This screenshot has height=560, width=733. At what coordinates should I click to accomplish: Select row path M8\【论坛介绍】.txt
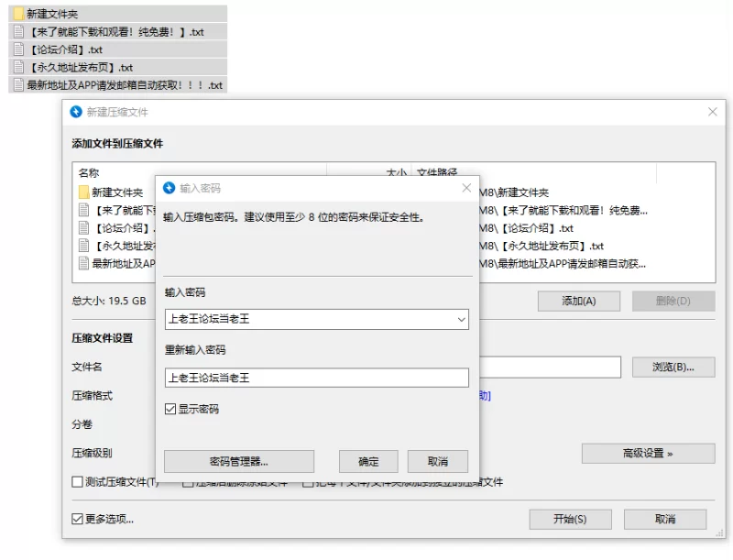click(x=526, y=228)
